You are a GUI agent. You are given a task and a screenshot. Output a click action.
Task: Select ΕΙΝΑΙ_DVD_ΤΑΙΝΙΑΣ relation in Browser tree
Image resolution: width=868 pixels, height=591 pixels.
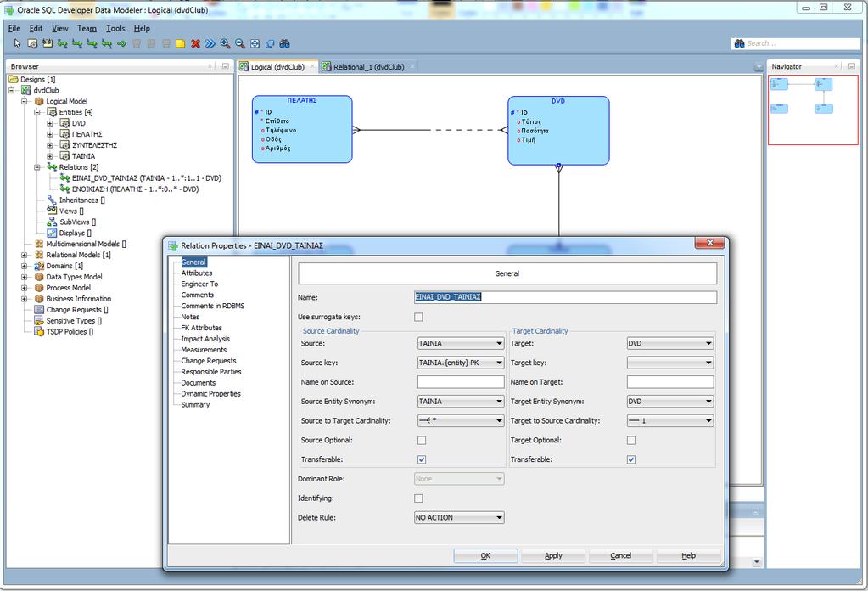click(146, 178)
